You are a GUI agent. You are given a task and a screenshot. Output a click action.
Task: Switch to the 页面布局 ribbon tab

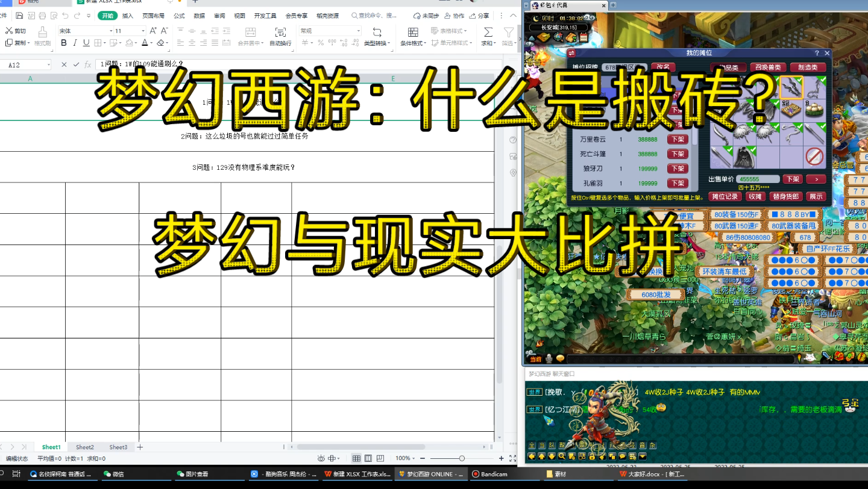tap(153, 16)
